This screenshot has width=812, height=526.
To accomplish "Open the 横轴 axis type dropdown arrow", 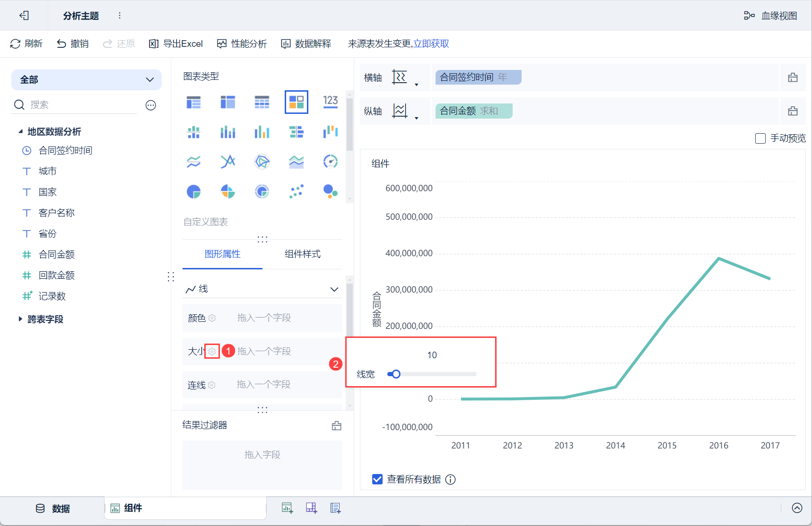I will (416, 85).
